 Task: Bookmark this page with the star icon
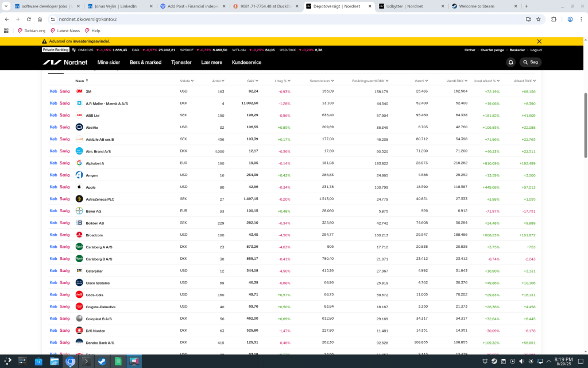(x=539, y=19)
